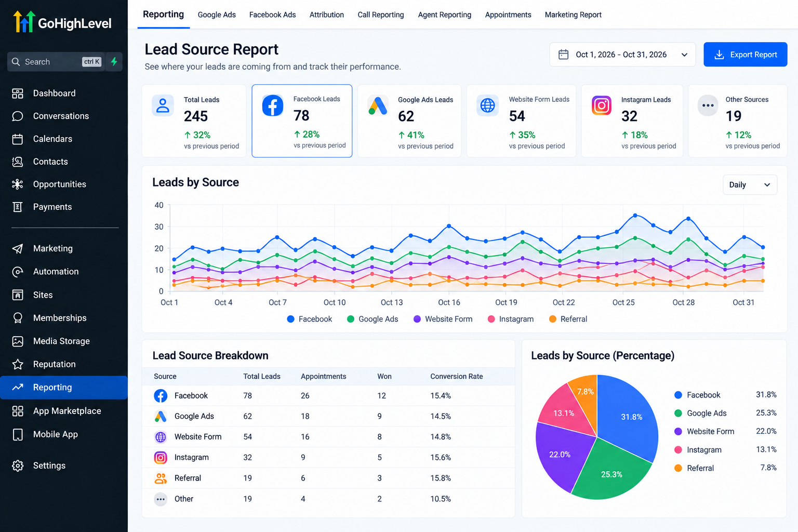This screenshot has height=532, width=798.
Task: Open Marketing via its paper plane icon
Action: [18, 249]
